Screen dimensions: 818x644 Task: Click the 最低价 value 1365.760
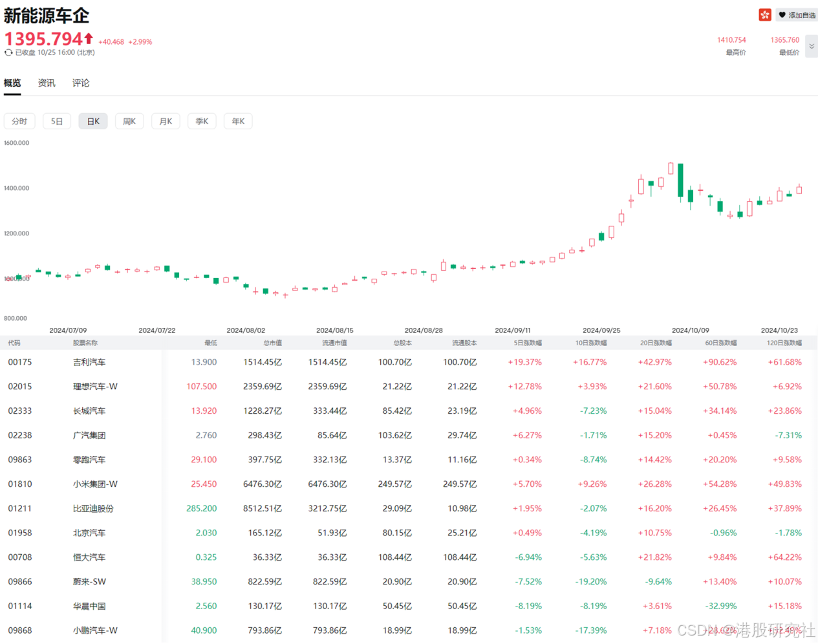(785, 40)
